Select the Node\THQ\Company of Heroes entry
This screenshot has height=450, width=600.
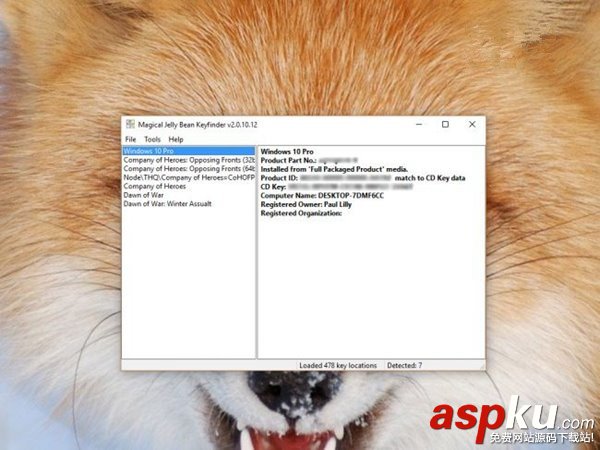click(x=189, y=178)
